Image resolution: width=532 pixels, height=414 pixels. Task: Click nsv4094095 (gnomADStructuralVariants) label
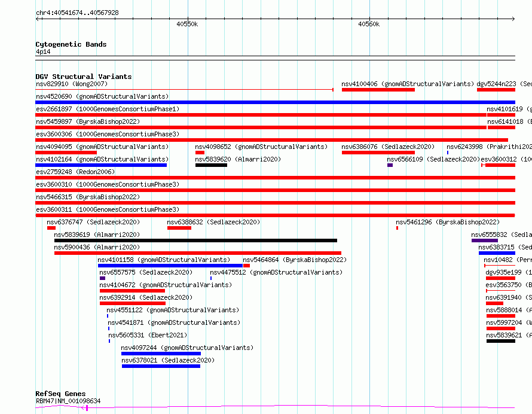click(102, 147)
